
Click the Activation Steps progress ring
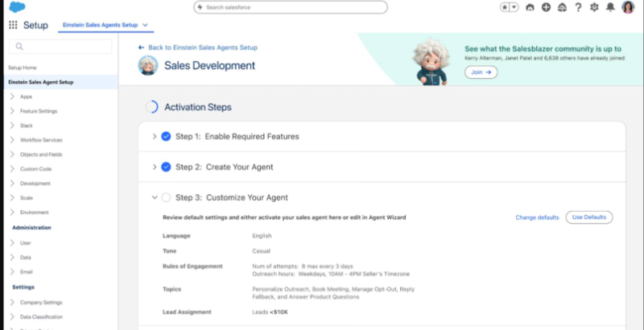[151, 107]
